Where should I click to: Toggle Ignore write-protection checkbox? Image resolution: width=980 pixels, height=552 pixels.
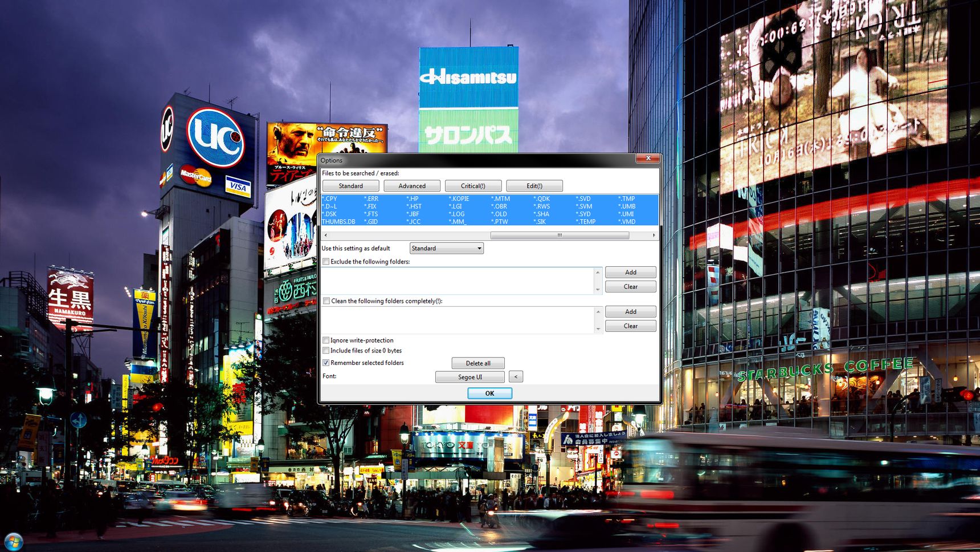[326, 340]
